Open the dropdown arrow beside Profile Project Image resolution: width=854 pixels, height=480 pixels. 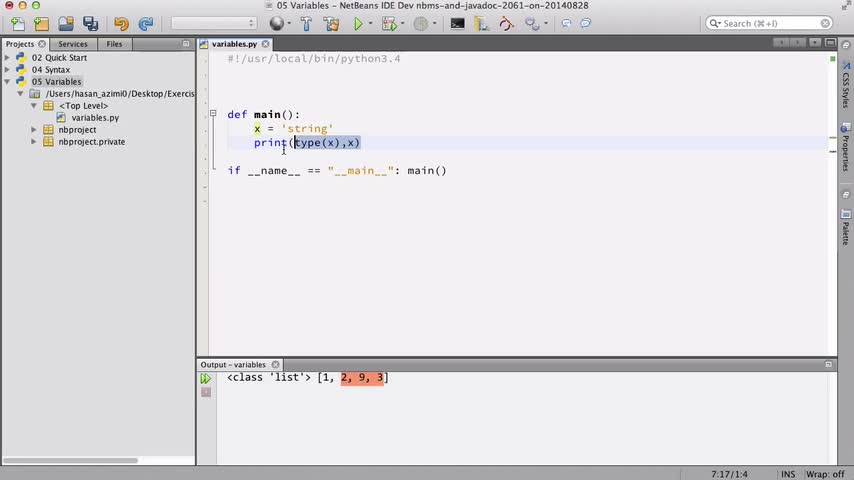pyautogui.click(x=434, y=23)
